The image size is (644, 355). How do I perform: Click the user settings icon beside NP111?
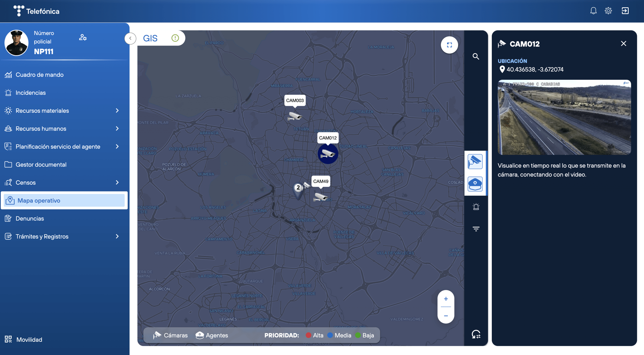pyautogui.click(x=83, y=37)
